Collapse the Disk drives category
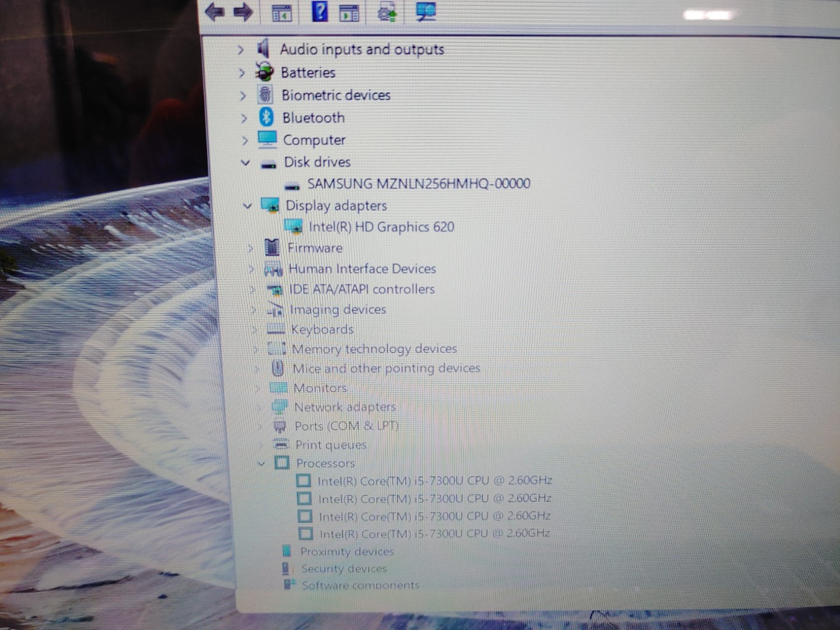The width and height of the screenshot is (840, 630). click(246, 163)
